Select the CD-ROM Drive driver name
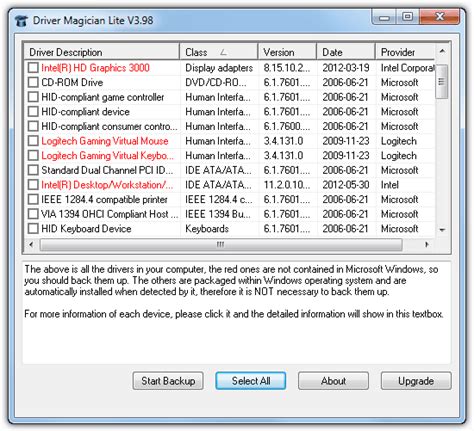The width and height of the screenshot is (474, 431). 72,82
